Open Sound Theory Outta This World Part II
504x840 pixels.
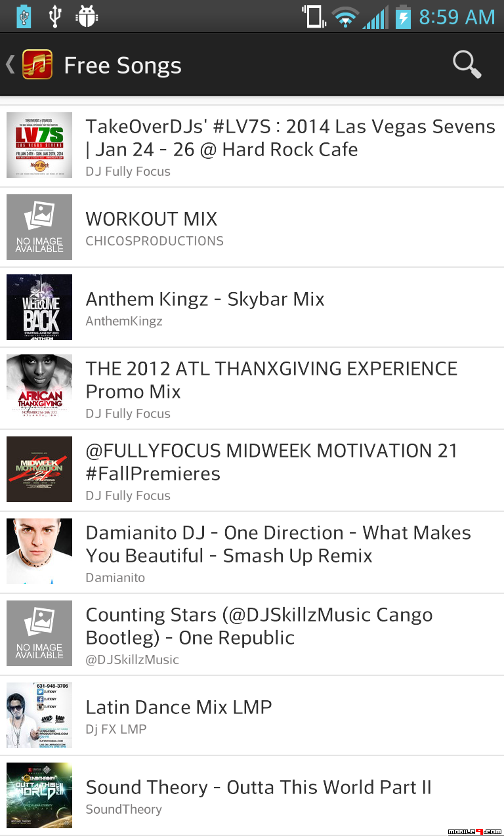pos(252,796)
